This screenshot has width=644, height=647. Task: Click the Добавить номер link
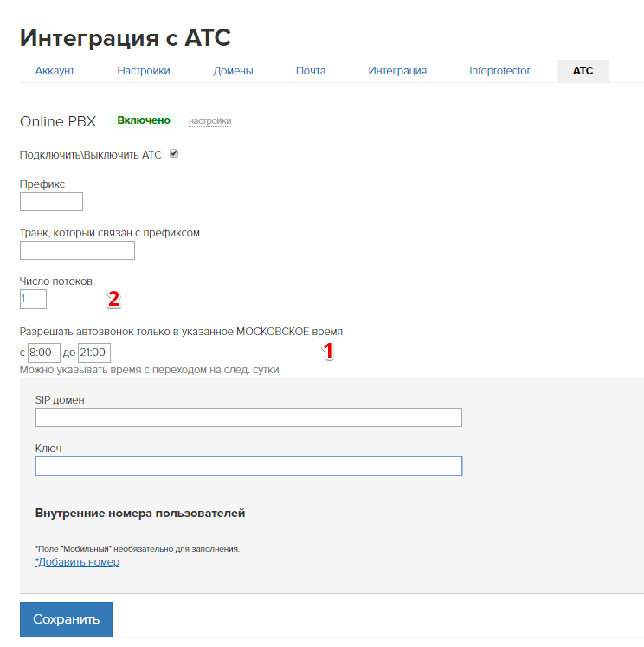tap(77, 562)
